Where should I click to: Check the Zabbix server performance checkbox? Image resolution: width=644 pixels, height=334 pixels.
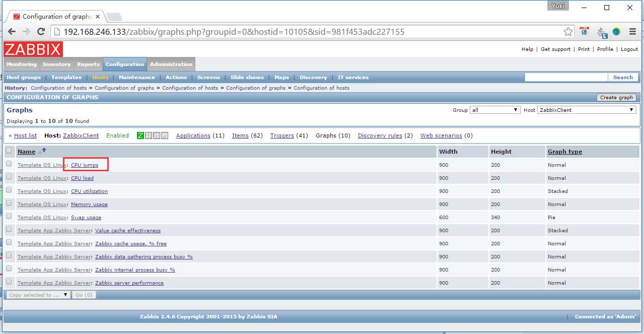tap(9, 282)
